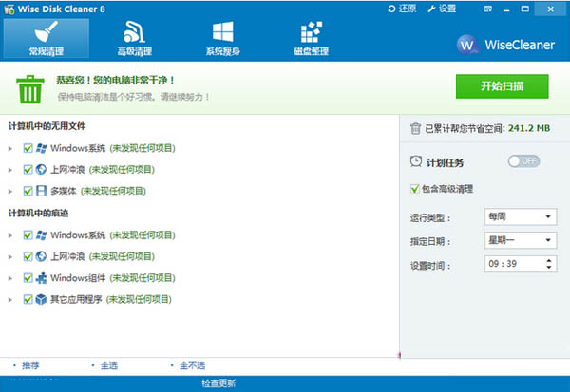Click the Wise Disk Cleaner title icon
This screenshot has height=392, width=570.
(9, 9)
